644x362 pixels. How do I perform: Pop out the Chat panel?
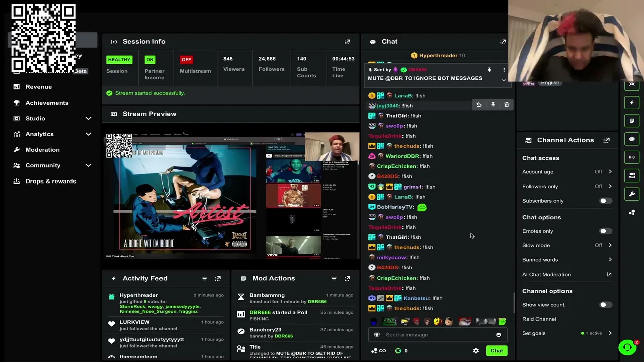503,42
